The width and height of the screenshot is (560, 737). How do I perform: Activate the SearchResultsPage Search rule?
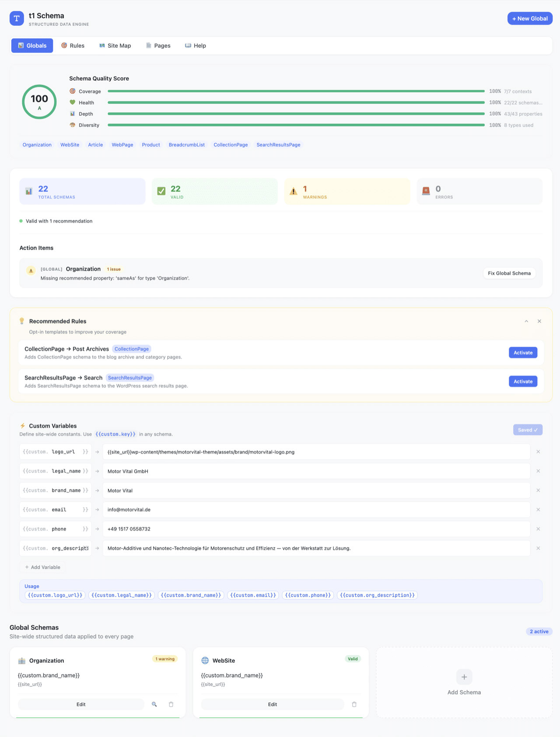click(x=523, y=382)
